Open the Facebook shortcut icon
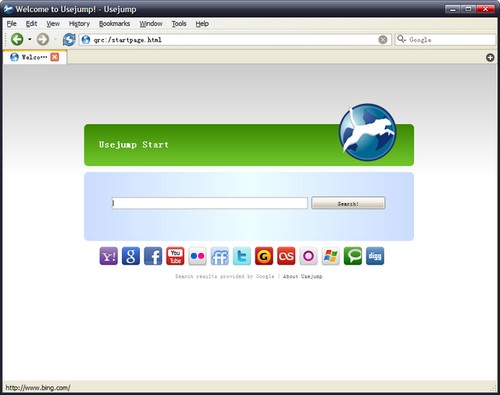 coord(153,256)
